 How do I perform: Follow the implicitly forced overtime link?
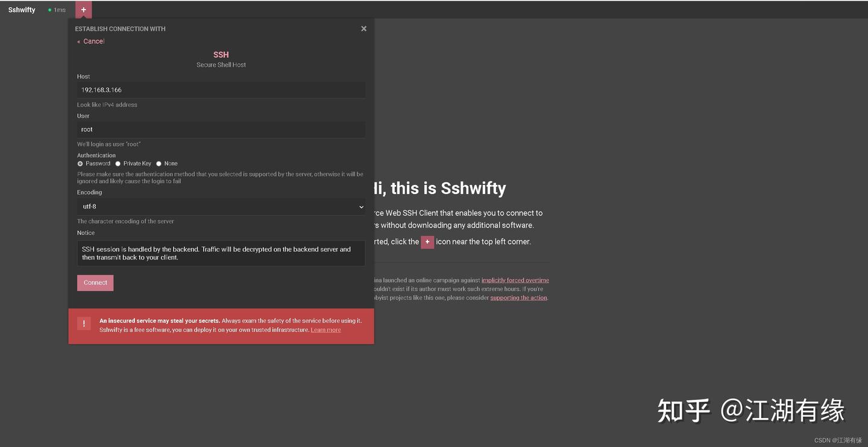515,280
